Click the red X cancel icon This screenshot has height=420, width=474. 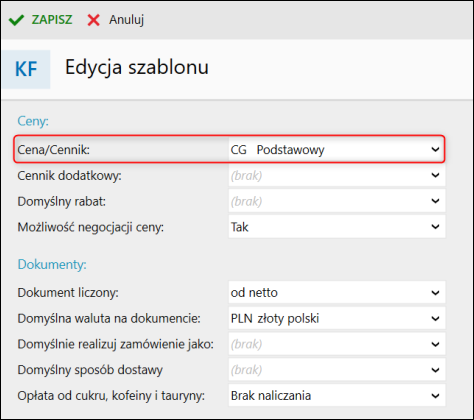tap(93, 20)
